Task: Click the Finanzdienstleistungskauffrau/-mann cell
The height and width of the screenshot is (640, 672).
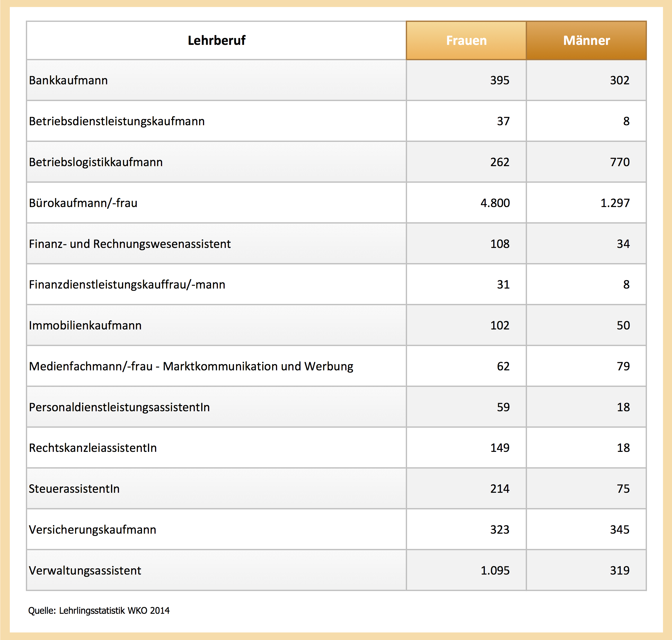Action: [127, 285]
